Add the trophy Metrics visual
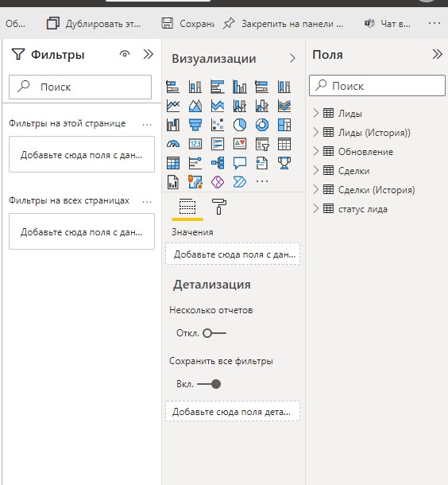 click(284, 163)
